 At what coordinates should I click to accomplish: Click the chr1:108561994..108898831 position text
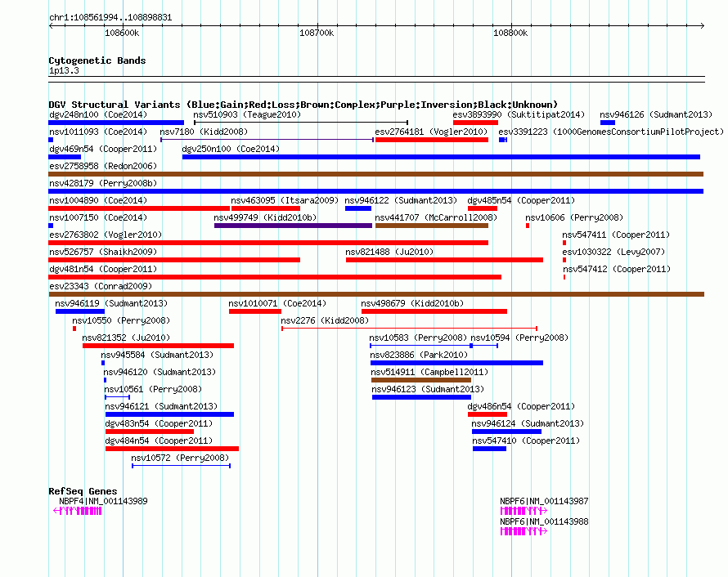pyautogui.click(x=110, y=17)
